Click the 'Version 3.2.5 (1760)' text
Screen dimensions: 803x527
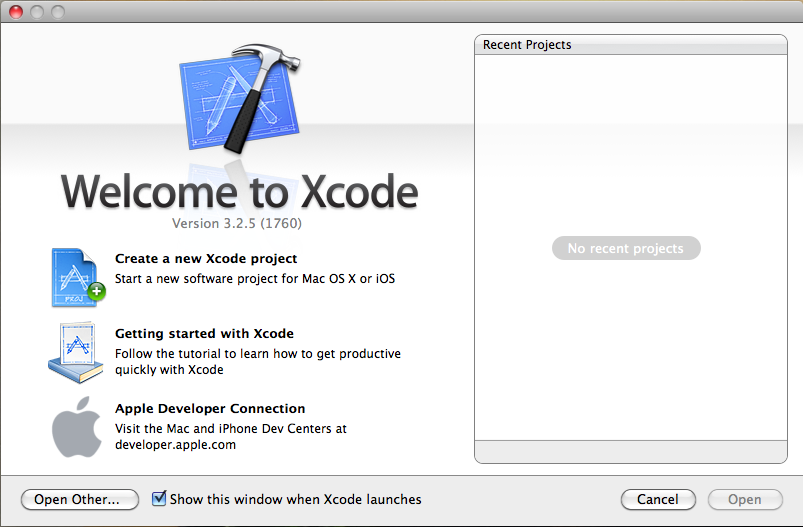coord(237,223)
